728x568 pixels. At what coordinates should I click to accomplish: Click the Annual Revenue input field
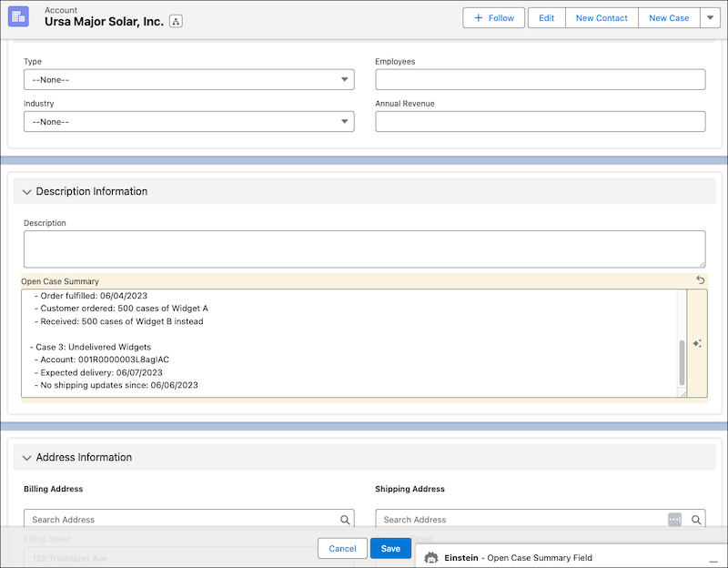[541, 121]
